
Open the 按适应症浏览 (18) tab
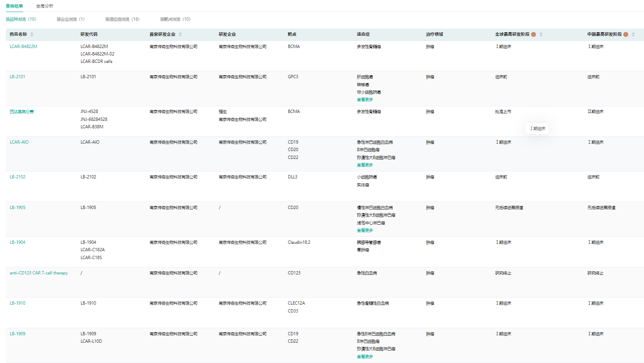(x=122, y=19)
